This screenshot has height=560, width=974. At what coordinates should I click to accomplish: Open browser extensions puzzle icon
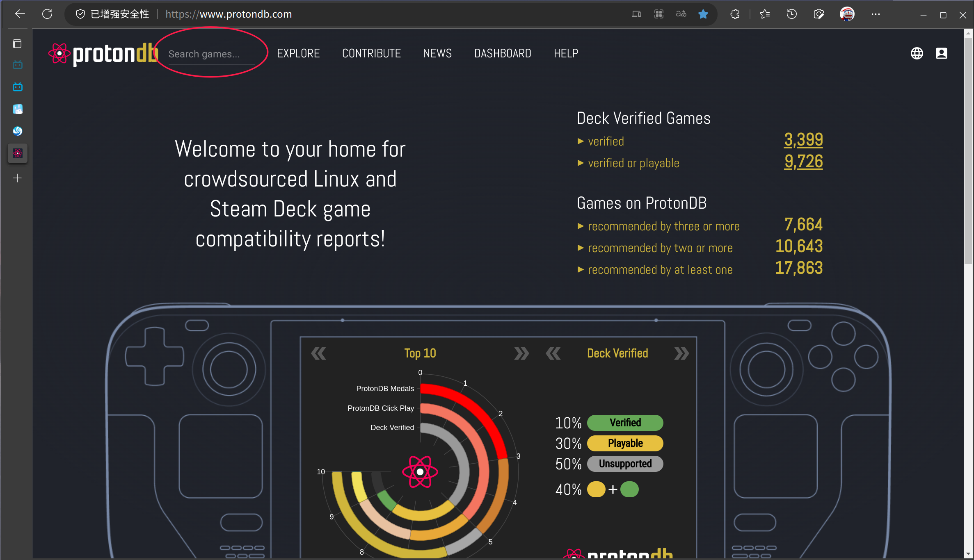[x=734, y=14]
